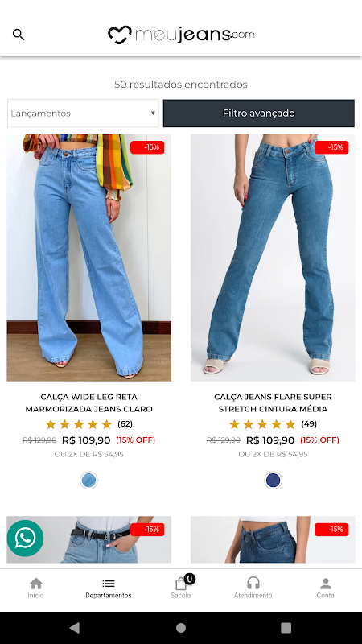Select dark navy color swatch

[273, 480]
